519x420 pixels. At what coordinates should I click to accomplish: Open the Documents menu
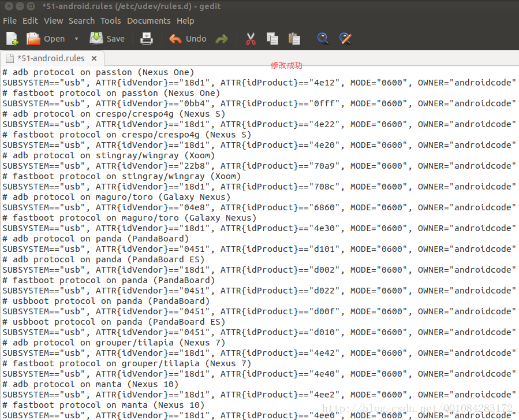tap(148, 21)
